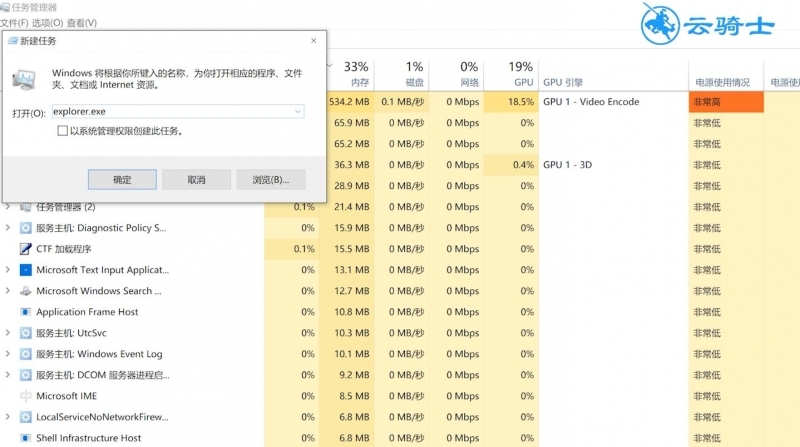Click the Microsoft Windows Search icon
Screen dimensions: 800x447
[x=25, y=291]
